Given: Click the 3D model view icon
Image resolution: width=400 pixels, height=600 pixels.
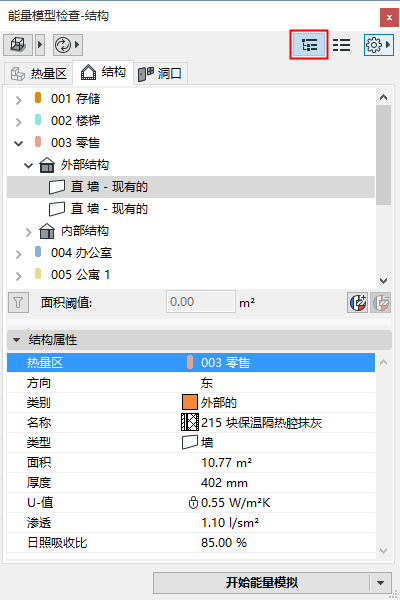Looking at the screenshot, I should coord(18,45).
